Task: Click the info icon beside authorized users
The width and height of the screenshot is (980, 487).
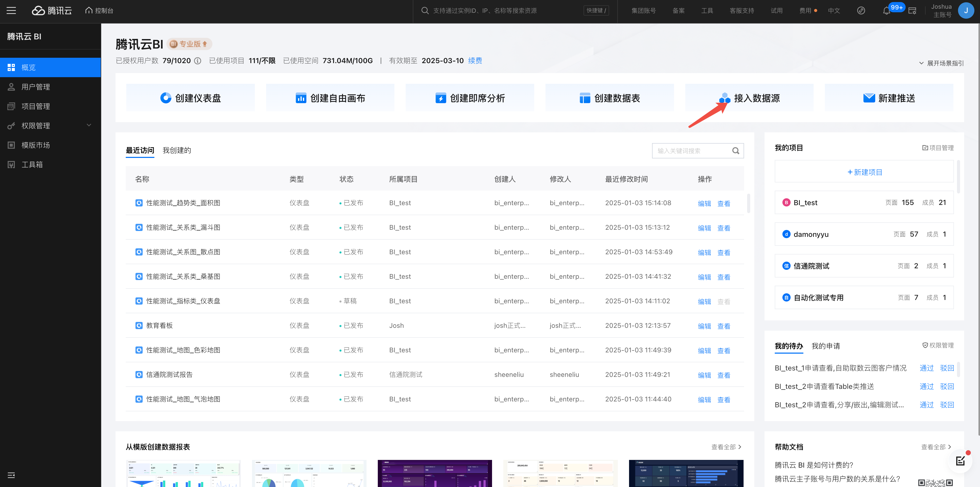Action: [197, 61]
